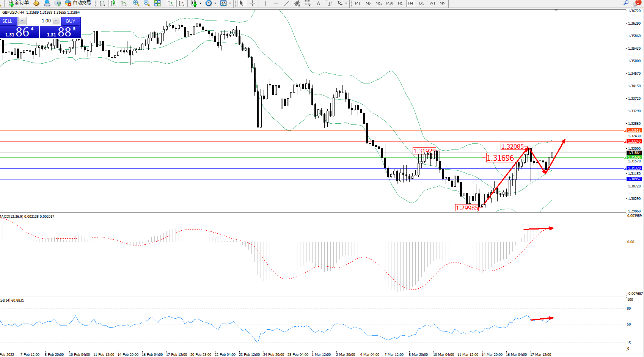Select the horizontal line drawing tool
Screen dimensions: 644x357
pos(276,3)
